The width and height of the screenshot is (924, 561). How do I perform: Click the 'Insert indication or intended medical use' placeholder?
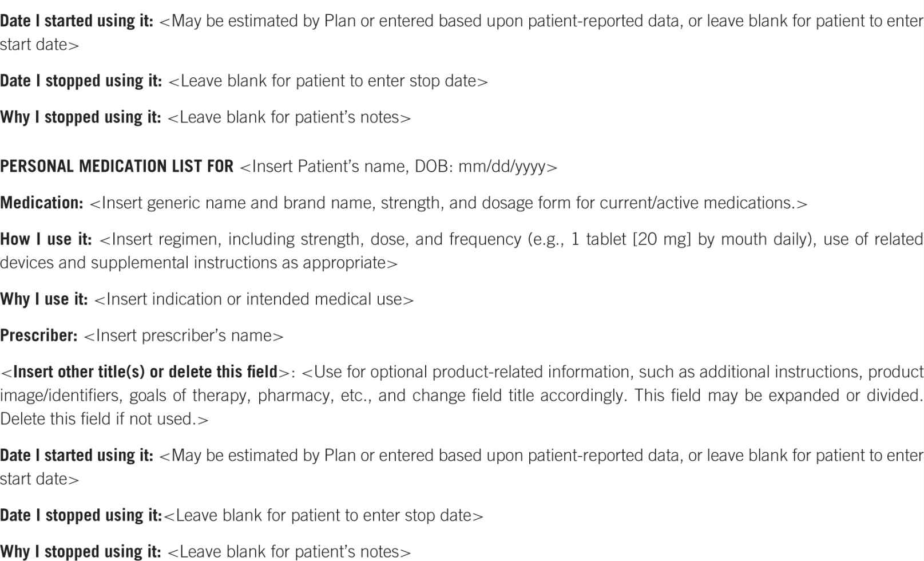pos(253,299)
